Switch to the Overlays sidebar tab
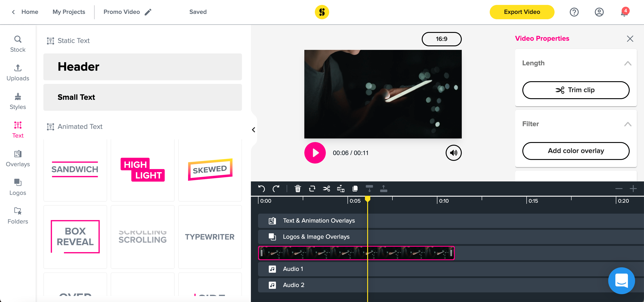Image resolution: width=644 pixels, height=302 pixels. [x=18, y=159]
